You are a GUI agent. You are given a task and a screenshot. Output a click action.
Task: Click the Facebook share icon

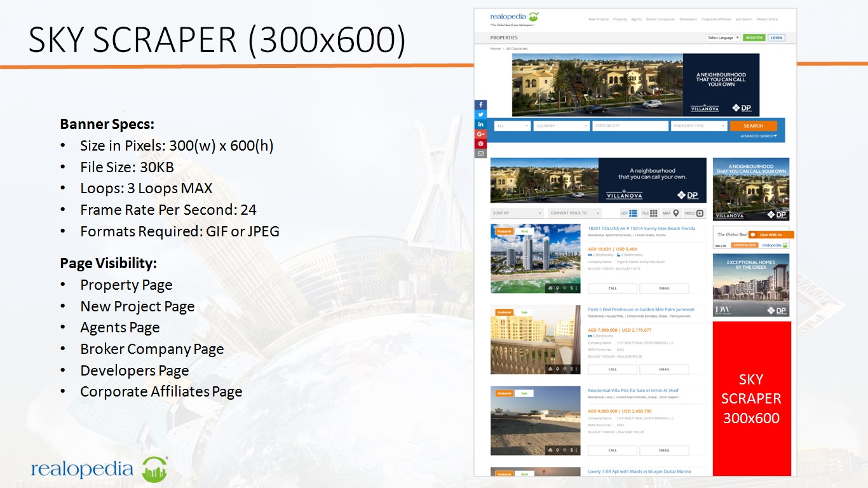pos(480,105)
